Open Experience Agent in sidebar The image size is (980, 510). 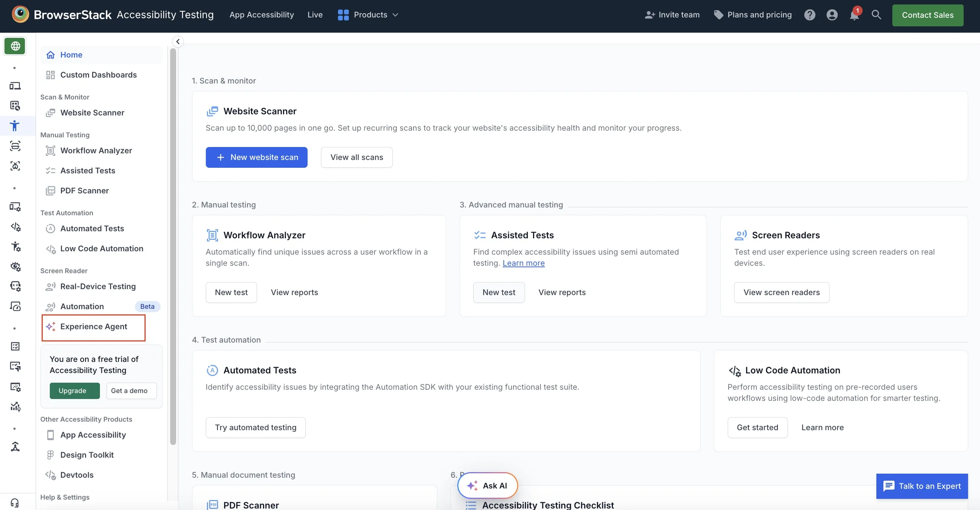coord(94,327)
